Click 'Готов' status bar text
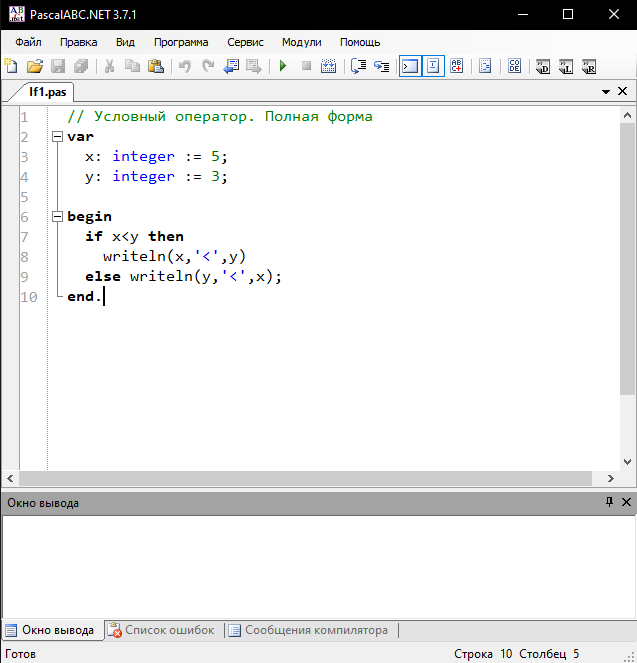The height and width of the screenshot is (663, 637). [x=20, y=654]
